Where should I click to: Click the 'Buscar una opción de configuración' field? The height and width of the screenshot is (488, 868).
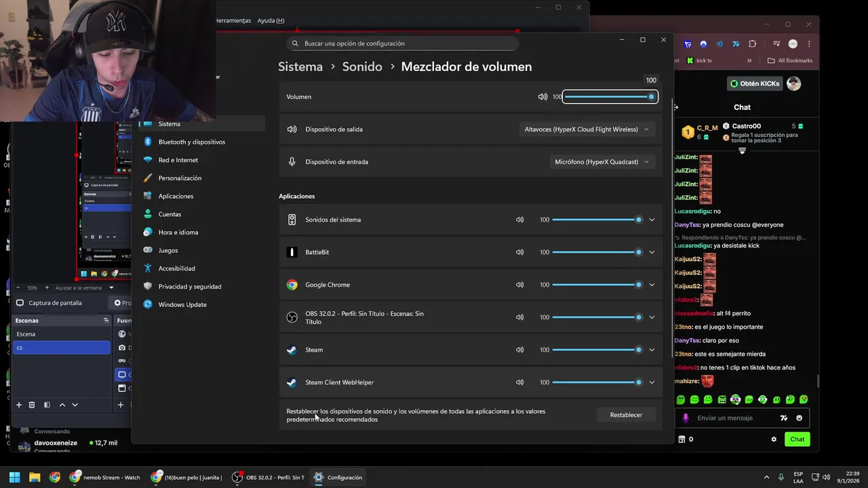click(x=403, y=43)
